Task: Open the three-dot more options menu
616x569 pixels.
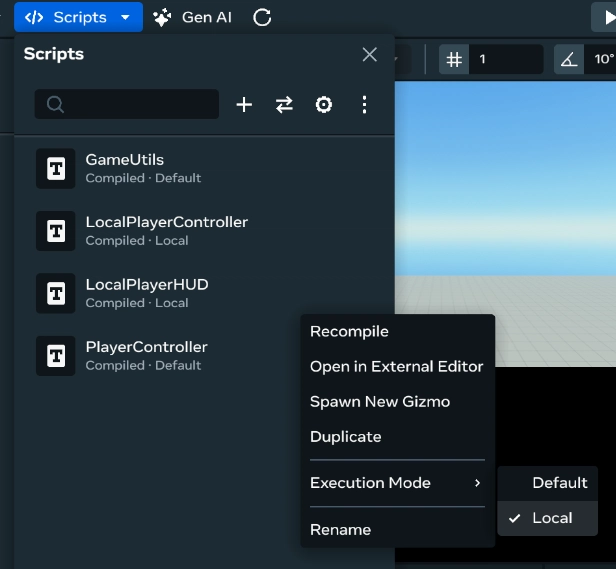Action: pyautogui.click(x=364, y=105)
